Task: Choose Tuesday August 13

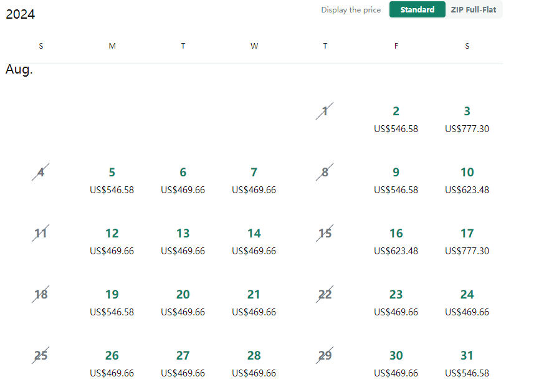Action: [183, 241]
